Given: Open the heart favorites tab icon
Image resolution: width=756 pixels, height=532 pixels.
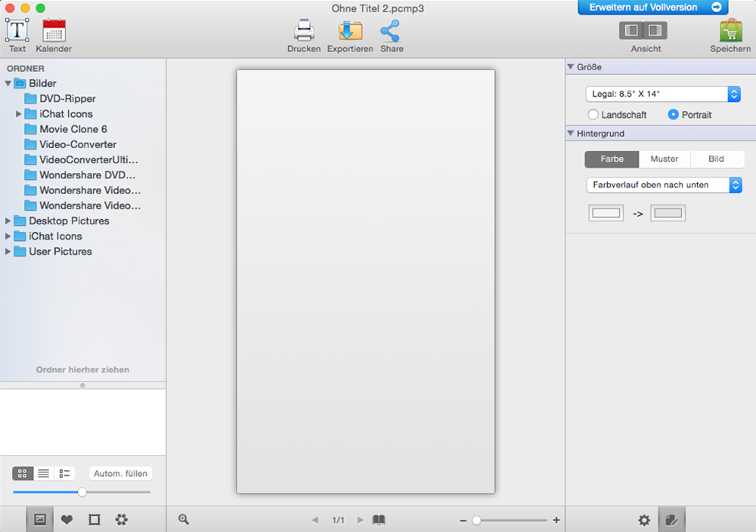Looking at the screenshot, I should click(x=67, y=519).
